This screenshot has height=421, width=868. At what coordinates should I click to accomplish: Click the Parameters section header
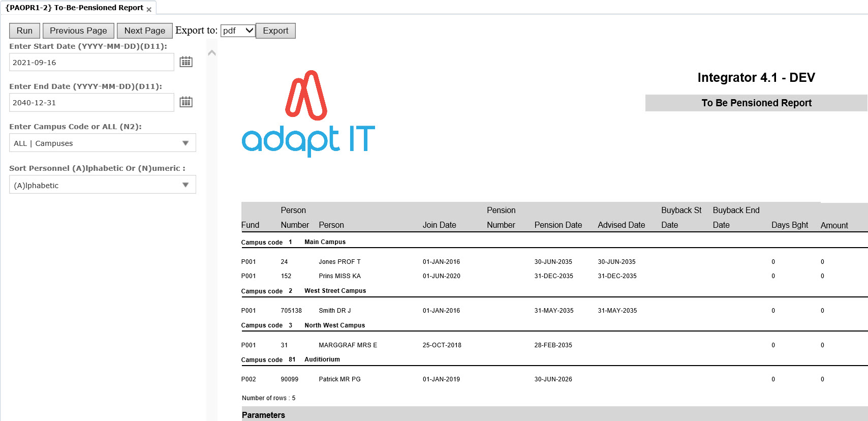[x=263, y=415]
